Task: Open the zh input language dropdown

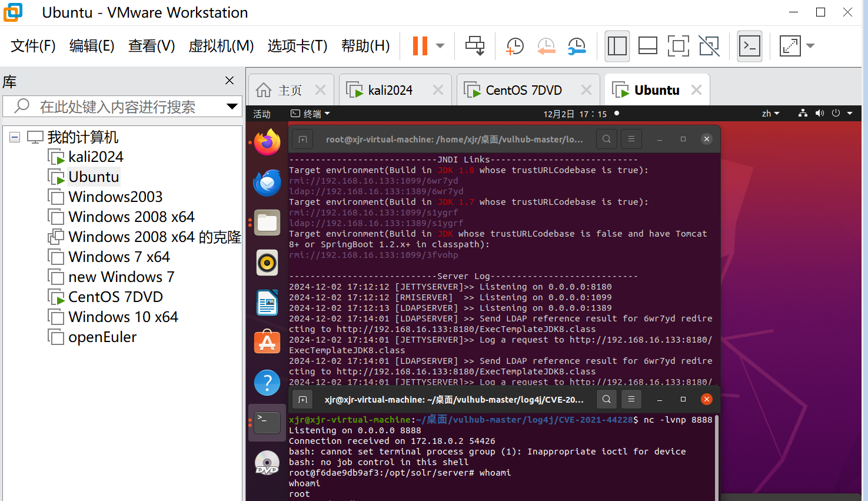Action: (770, 114)
